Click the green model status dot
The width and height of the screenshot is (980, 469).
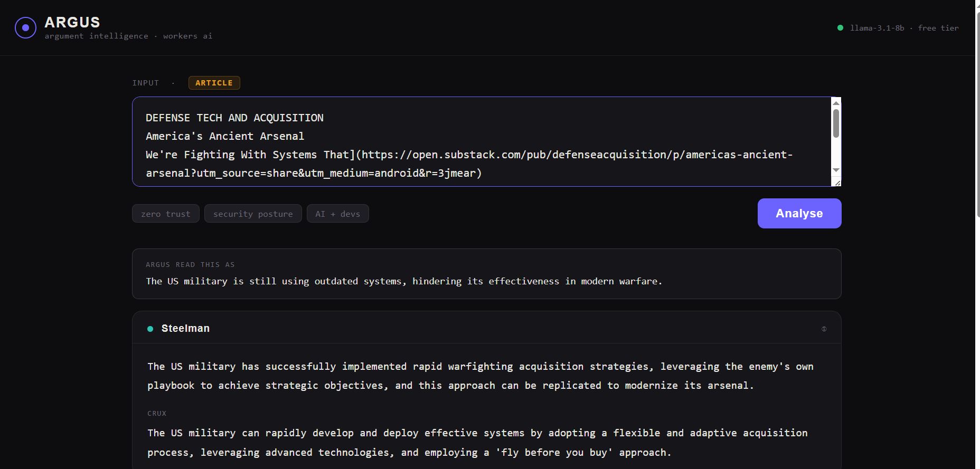(x=840, y=28)
